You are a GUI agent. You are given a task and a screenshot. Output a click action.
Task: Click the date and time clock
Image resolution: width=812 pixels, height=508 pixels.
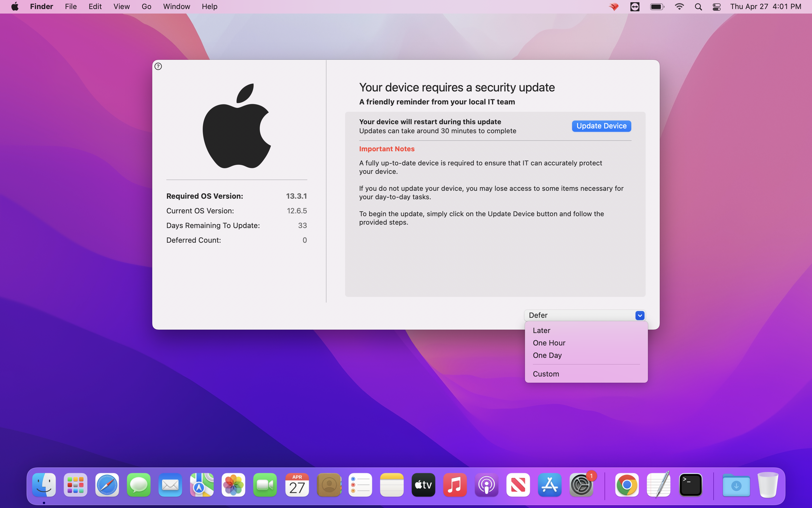pos(766,6)
